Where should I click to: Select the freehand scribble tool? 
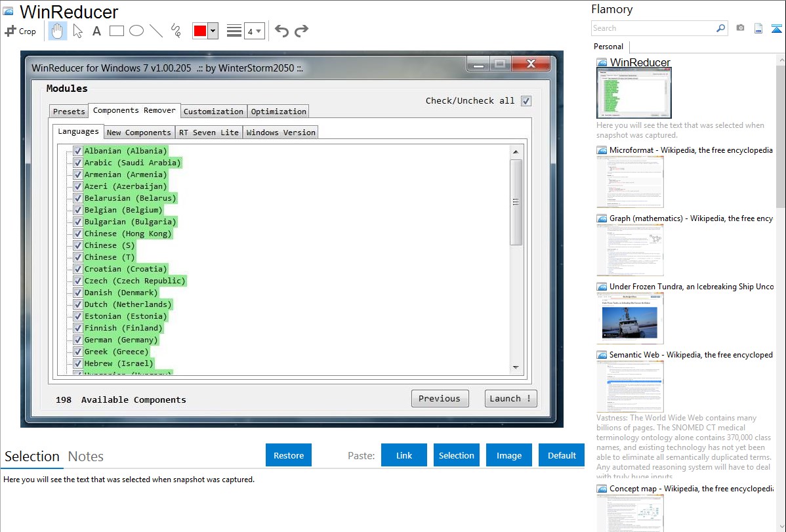click(176, 31)
